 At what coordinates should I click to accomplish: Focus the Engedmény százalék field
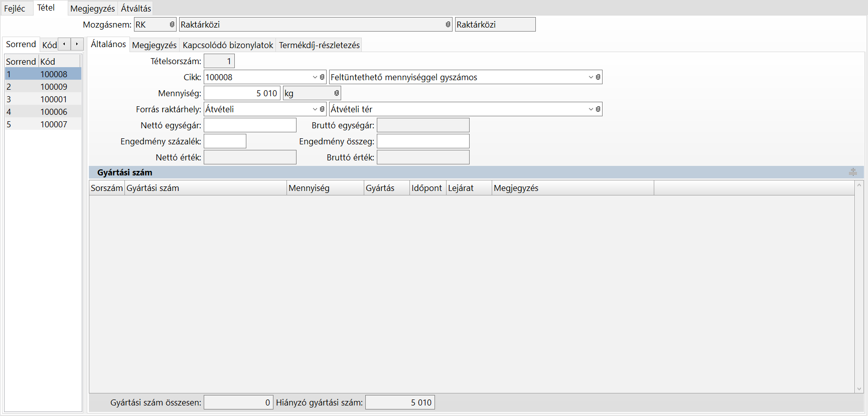tap(225, 141)
